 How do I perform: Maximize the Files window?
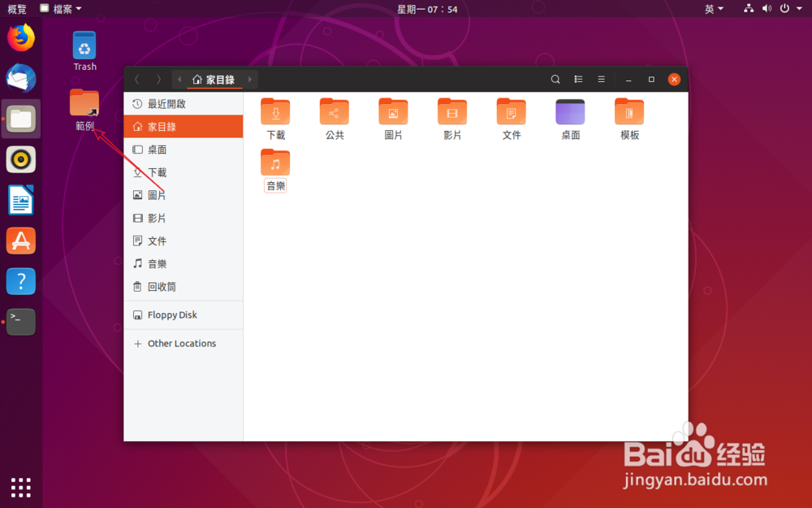pyautogui.click(x=651, y=80)
